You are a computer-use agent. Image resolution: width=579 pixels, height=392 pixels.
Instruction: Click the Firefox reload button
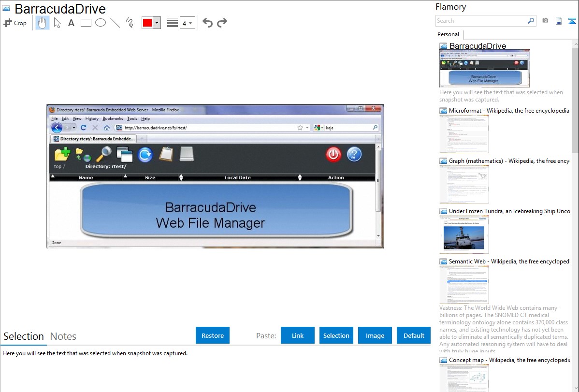tap(84, 128)
